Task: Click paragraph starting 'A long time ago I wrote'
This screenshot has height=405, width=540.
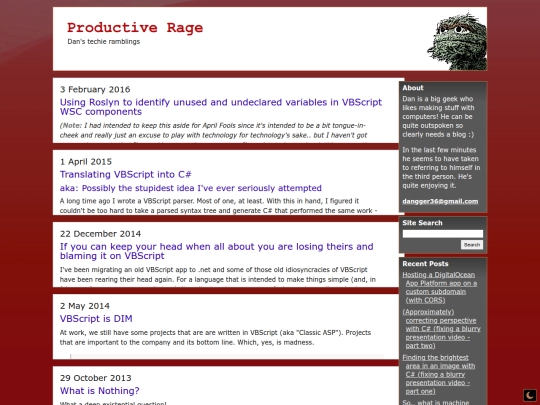Action: pos(218,206)
